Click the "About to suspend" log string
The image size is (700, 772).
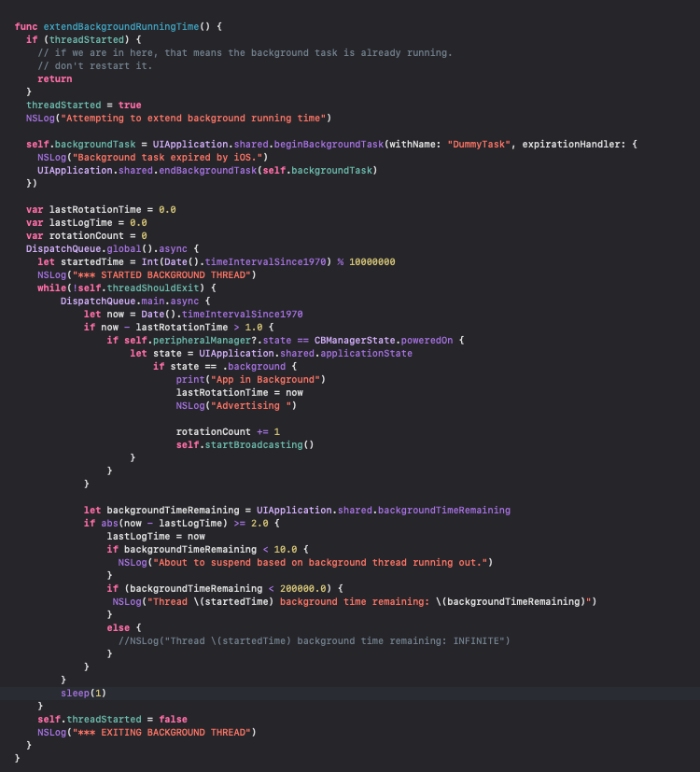tap(322, 563)
